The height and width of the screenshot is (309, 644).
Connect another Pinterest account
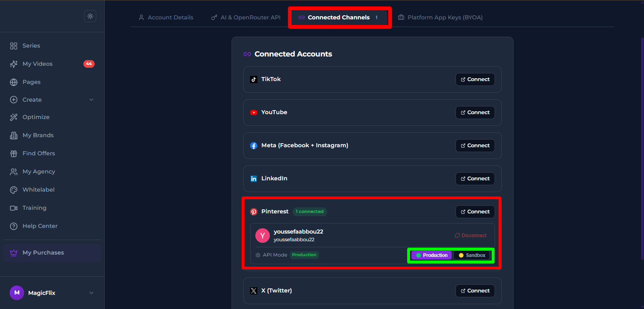[x=475, y=212]
